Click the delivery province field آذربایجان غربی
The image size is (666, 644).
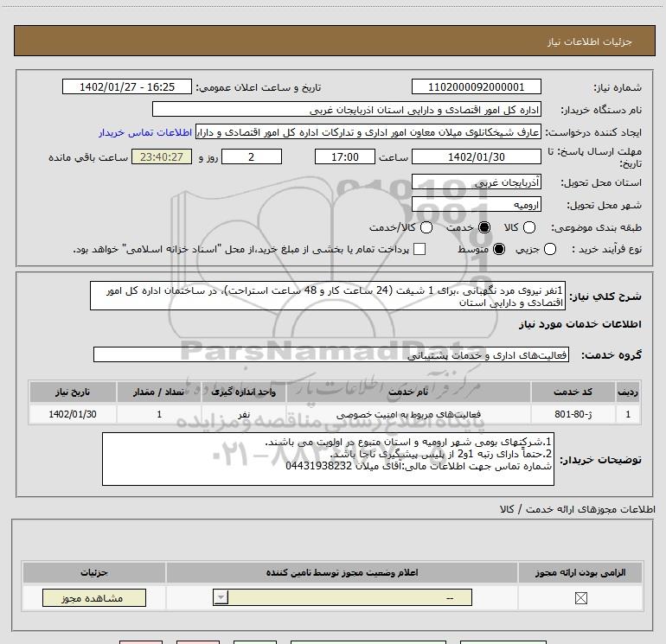(x=476, y=182)
